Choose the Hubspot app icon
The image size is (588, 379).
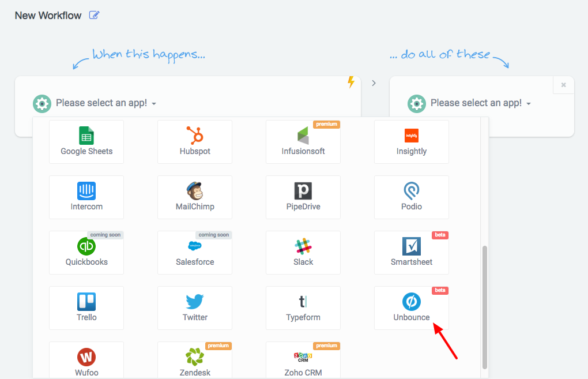tap(195, 136)
